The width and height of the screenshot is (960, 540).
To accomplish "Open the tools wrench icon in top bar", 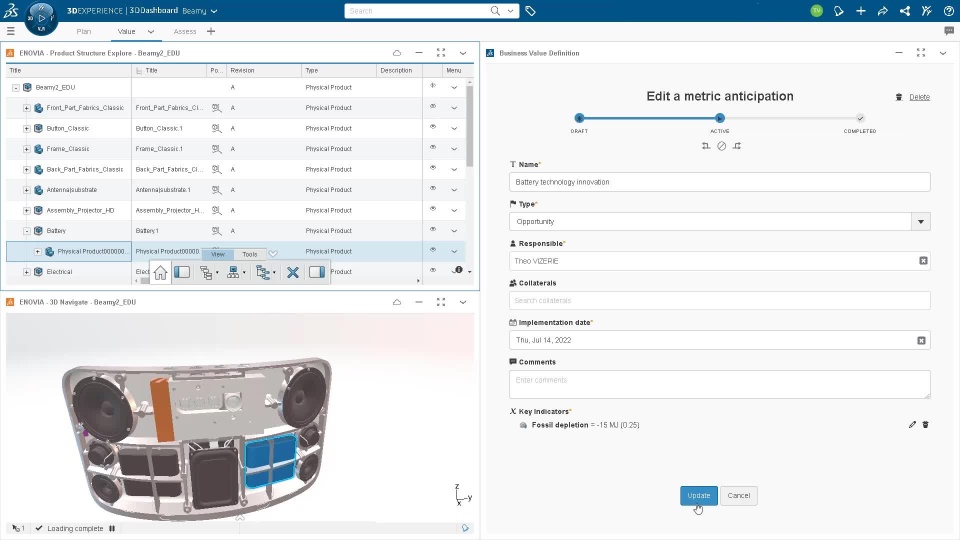I will (926, 11).
